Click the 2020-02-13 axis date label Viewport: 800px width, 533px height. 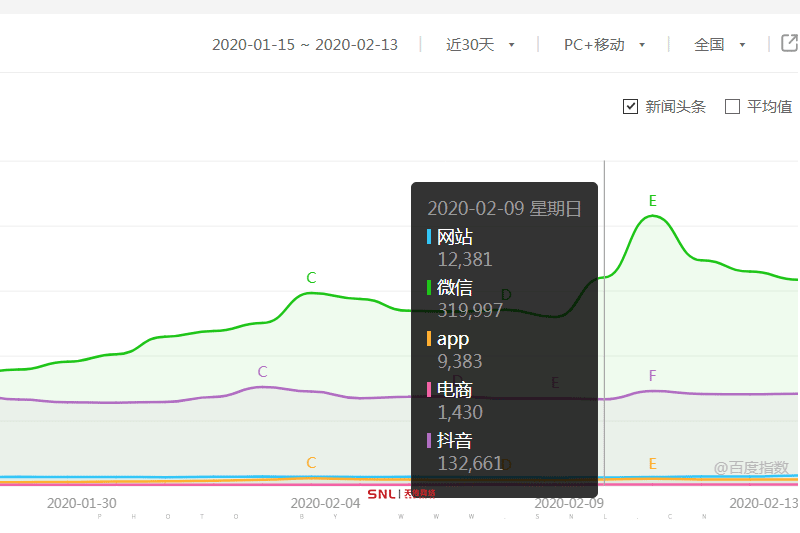pyautogui.click(x=764, y=503)
